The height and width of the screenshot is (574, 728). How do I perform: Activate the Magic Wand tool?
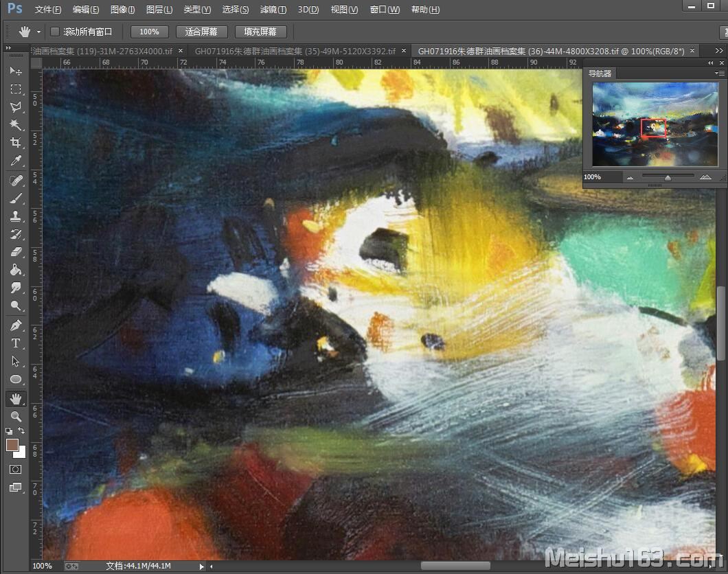point(16,125)
